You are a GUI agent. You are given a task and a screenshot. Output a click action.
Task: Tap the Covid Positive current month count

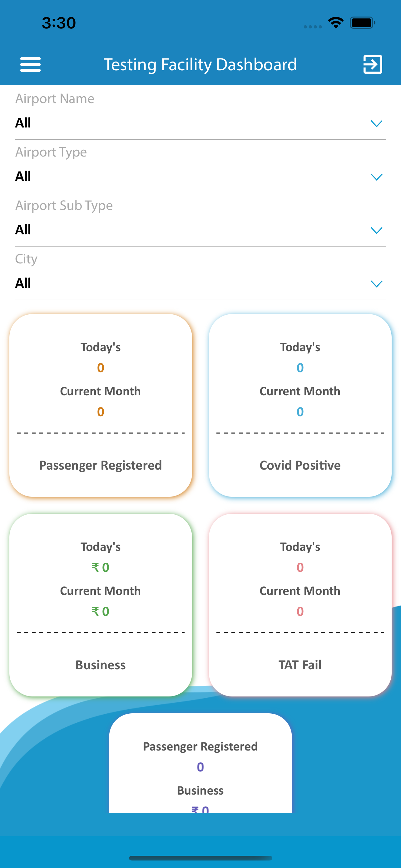pos(300,412)
